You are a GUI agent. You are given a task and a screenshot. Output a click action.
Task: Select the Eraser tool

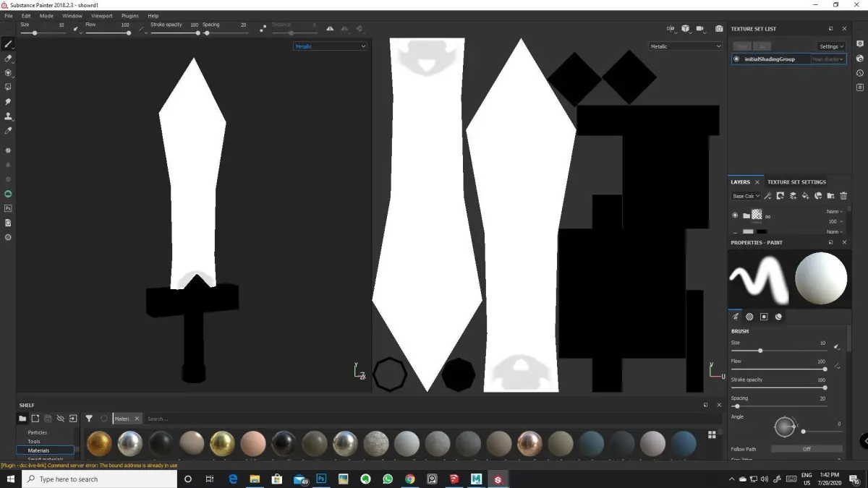click(8, 59)
